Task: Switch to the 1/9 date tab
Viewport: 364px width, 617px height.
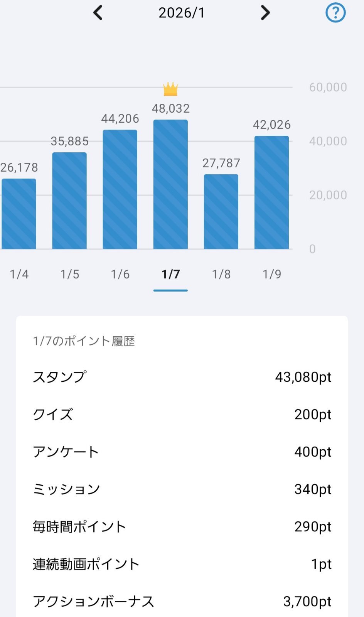Action: [271, 274]
